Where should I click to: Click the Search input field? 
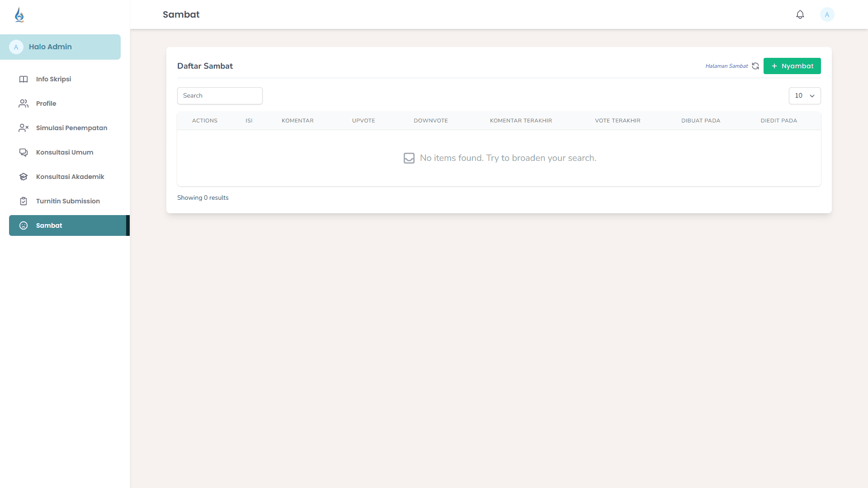pyautogui.click(x=220, y=96)
